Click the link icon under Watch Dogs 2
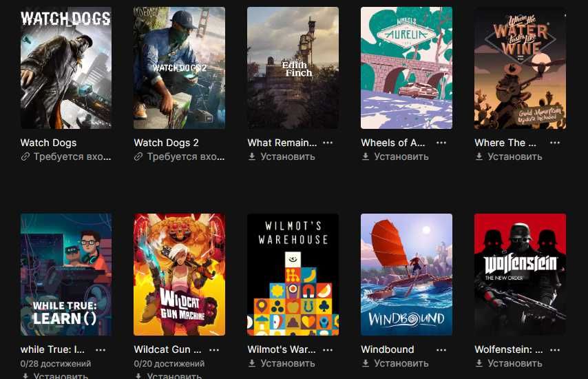 138,156
